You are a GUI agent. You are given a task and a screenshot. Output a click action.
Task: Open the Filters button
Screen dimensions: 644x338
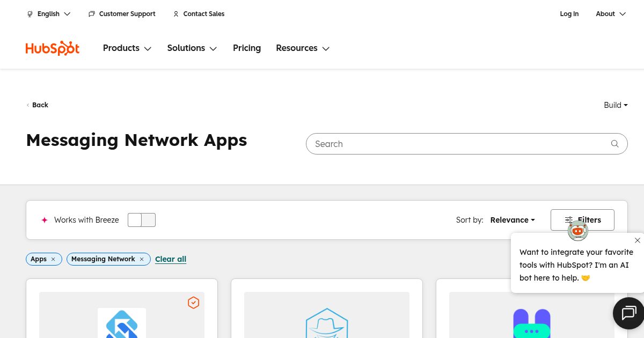click(x=582, y=220)
